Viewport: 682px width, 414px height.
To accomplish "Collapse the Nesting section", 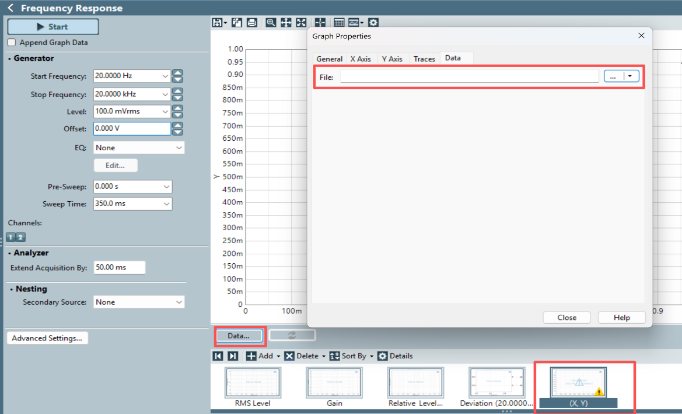I will (x=11, y=289).
